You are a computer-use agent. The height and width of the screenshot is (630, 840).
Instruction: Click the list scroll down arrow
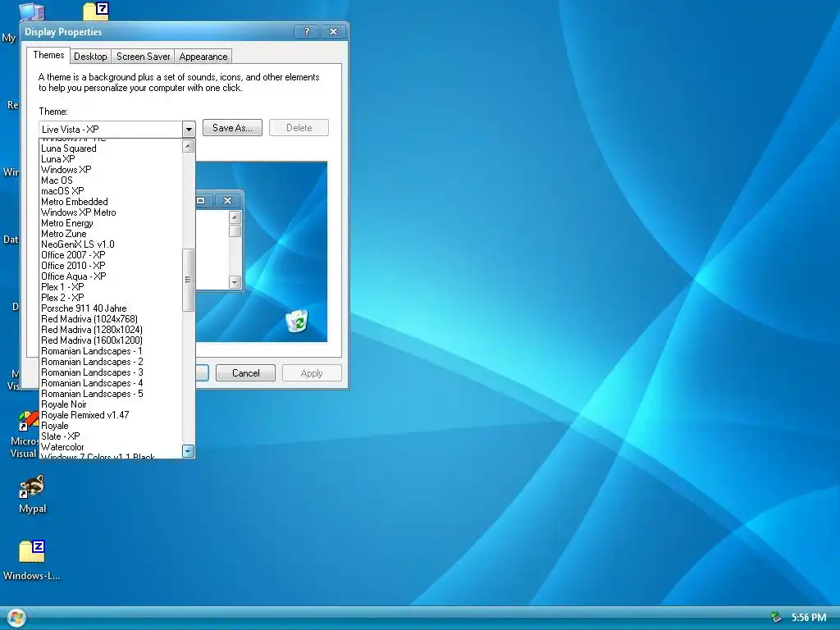coord(188,451)
